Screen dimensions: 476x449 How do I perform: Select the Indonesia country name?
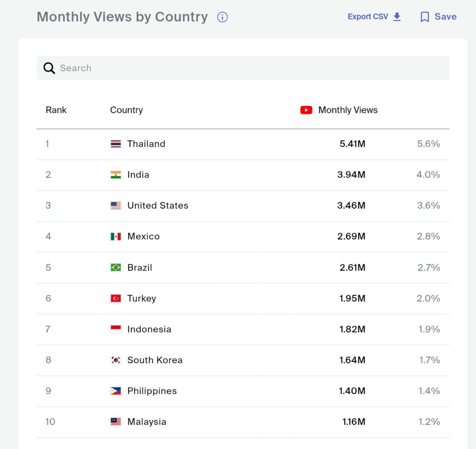tap(149, 329)
